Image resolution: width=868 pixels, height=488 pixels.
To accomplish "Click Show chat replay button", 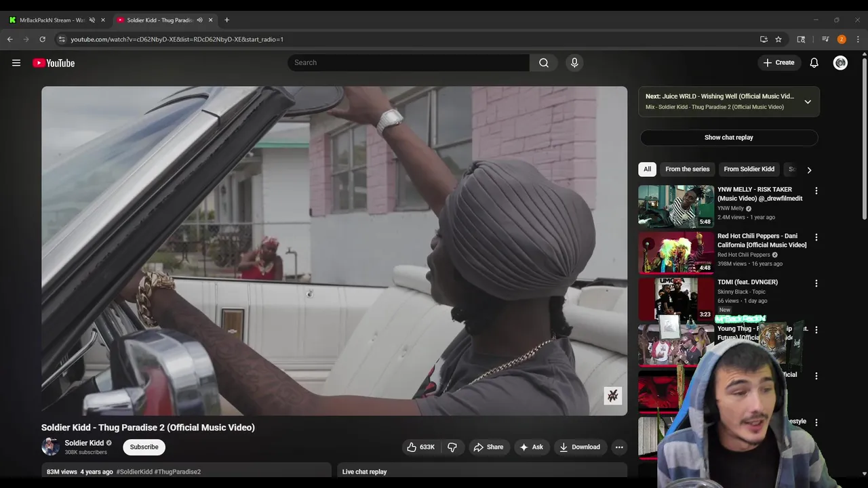I will [728, 138].
